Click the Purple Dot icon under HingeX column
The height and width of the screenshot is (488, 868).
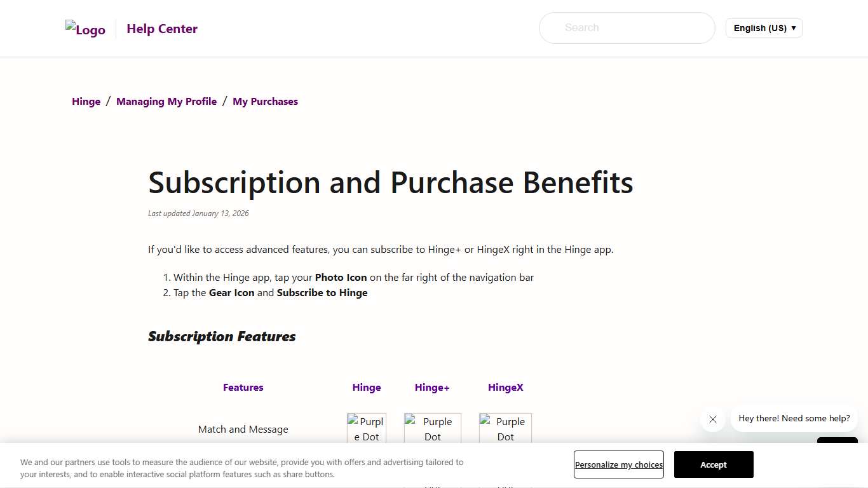tap(505, 428)
